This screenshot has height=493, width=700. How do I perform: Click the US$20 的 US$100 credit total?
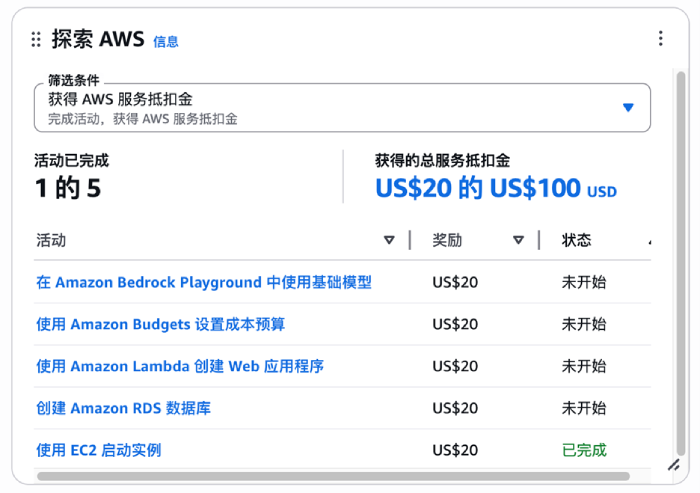[478, 188]
